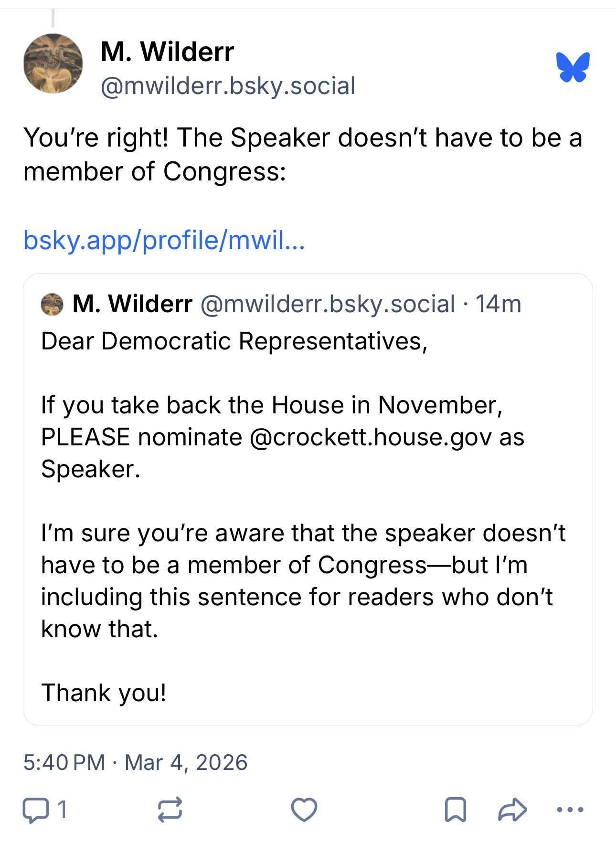This screenshot has height=843, width=616.
Task: Open the three-dot more options menu
Action: point(570,810)
